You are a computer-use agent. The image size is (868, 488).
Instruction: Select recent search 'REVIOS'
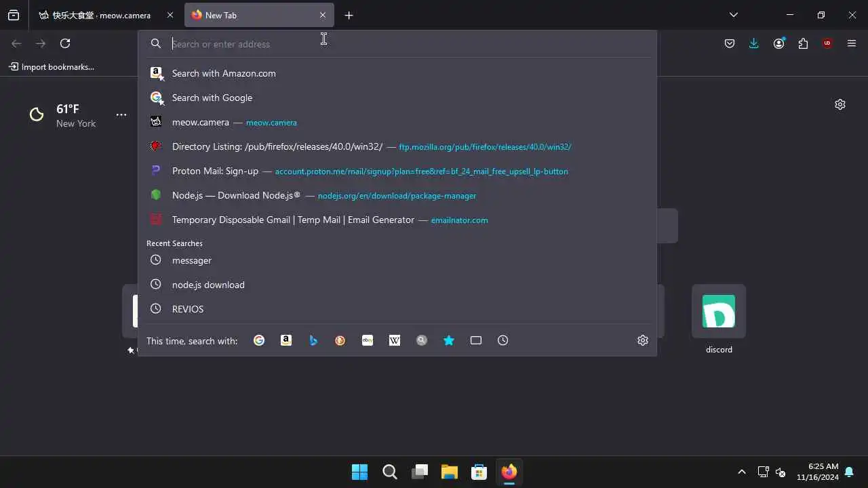(x=397, y=309)
